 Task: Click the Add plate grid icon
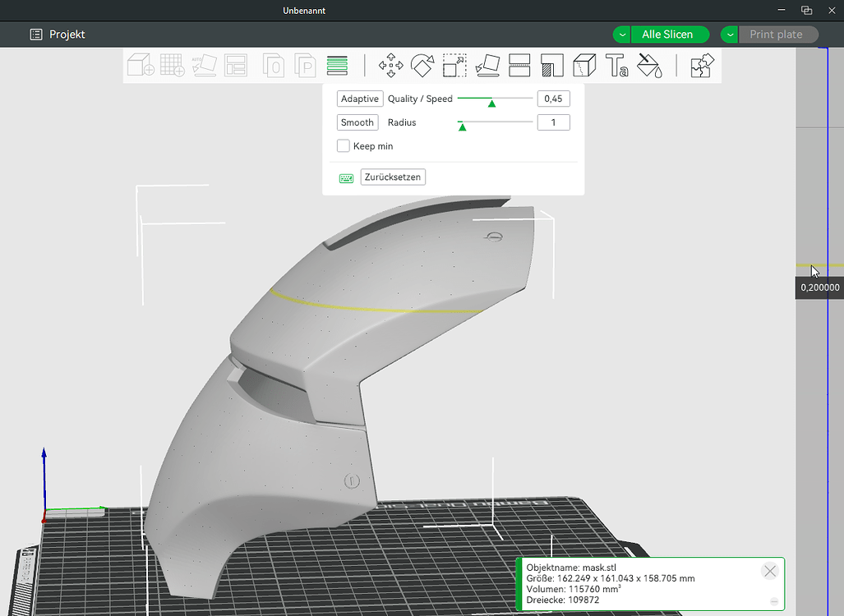coord(173,65)
